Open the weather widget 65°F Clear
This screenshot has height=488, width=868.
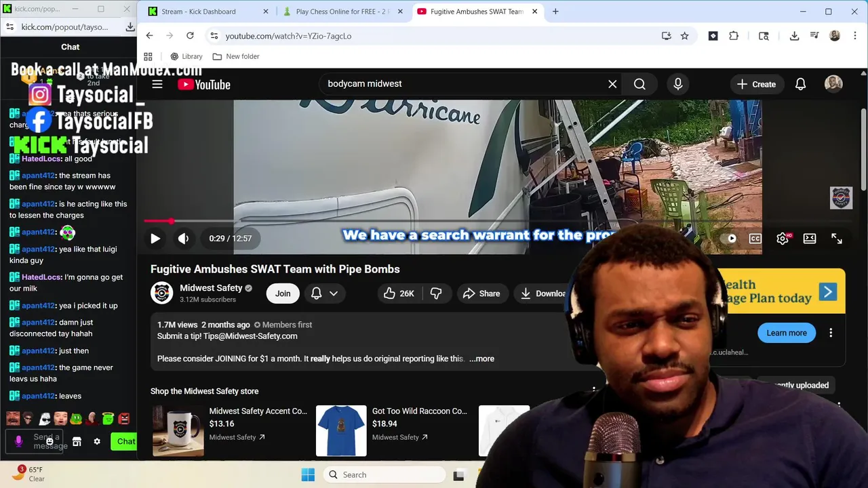click(30, 474)
